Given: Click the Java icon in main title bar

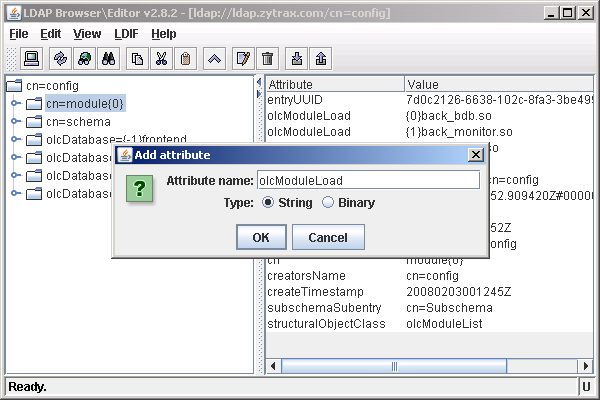Looking at the screenshot, I should 14,13.
